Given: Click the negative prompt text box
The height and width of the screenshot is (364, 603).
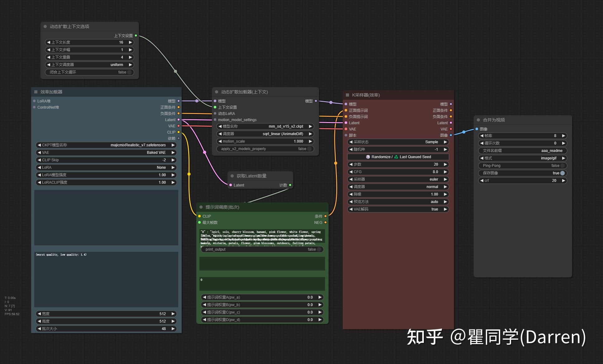Looking at the screenshot, I should tap(106, 279).
